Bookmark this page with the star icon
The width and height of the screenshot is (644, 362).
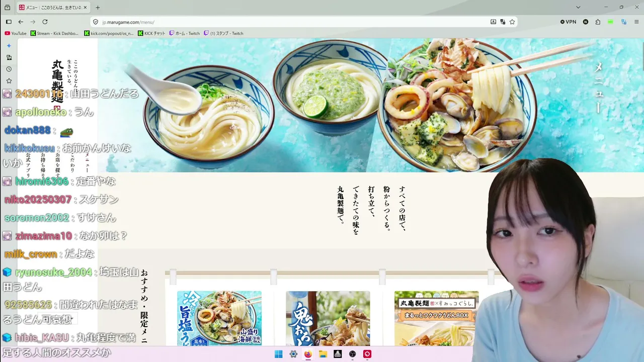[x=512, y=22]
